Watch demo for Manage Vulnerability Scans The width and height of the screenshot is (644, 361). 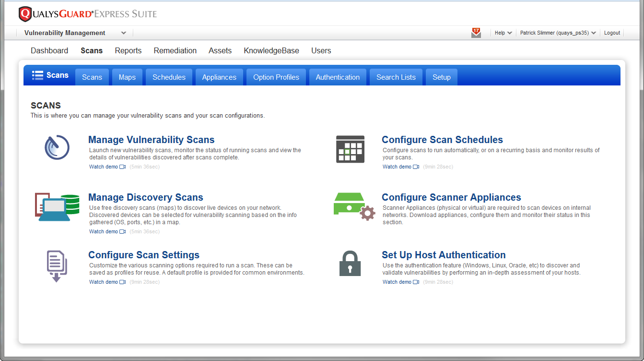(104, 167)
